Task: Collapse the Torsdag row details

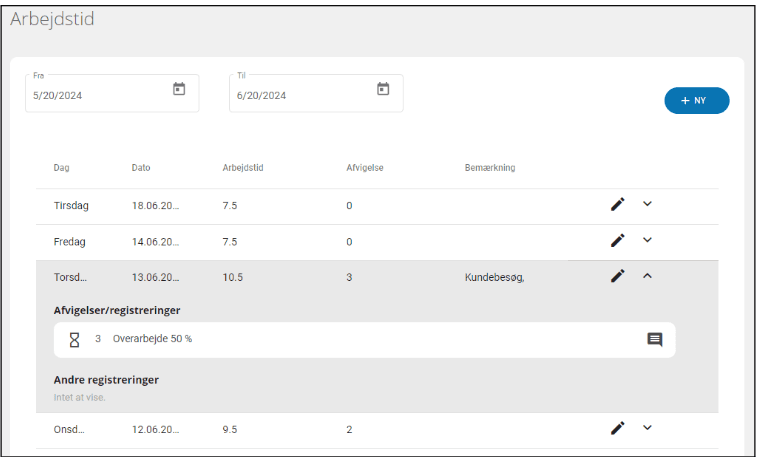Action: (647, 276)
